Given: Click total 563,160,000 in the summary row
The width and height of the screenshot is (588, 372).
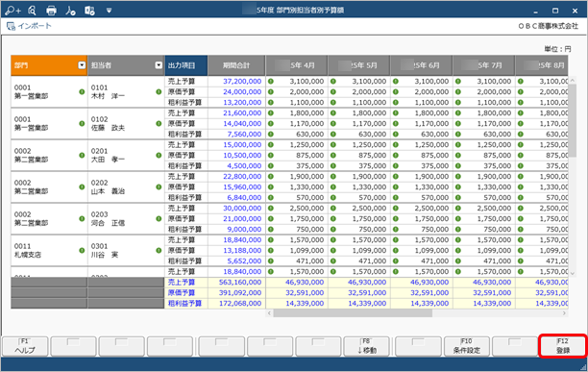Looking at the screenshot, I should click(236, 283).
